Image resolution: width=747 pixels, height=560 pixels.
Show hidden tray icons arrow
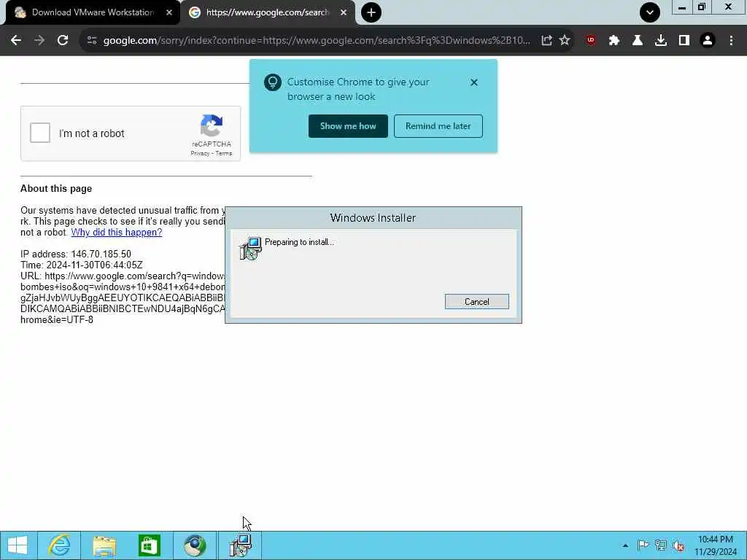pos(625,545)
